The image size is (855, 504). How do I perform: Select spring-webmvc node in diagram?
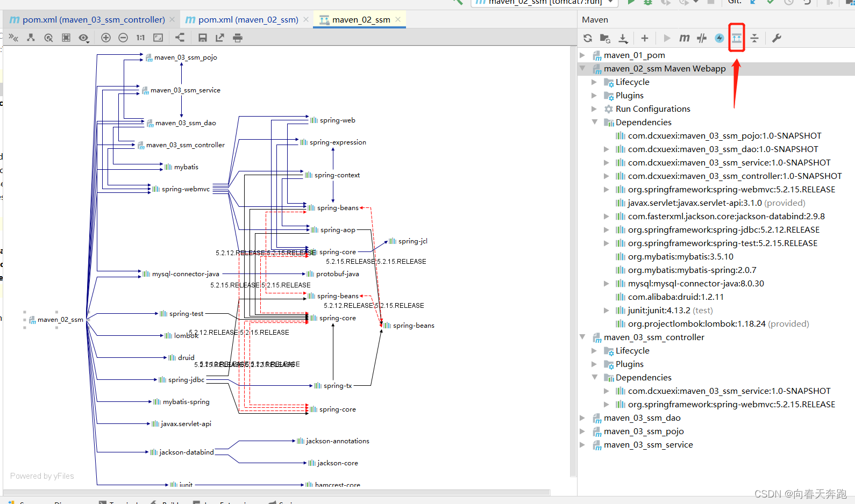coord(181,189)
